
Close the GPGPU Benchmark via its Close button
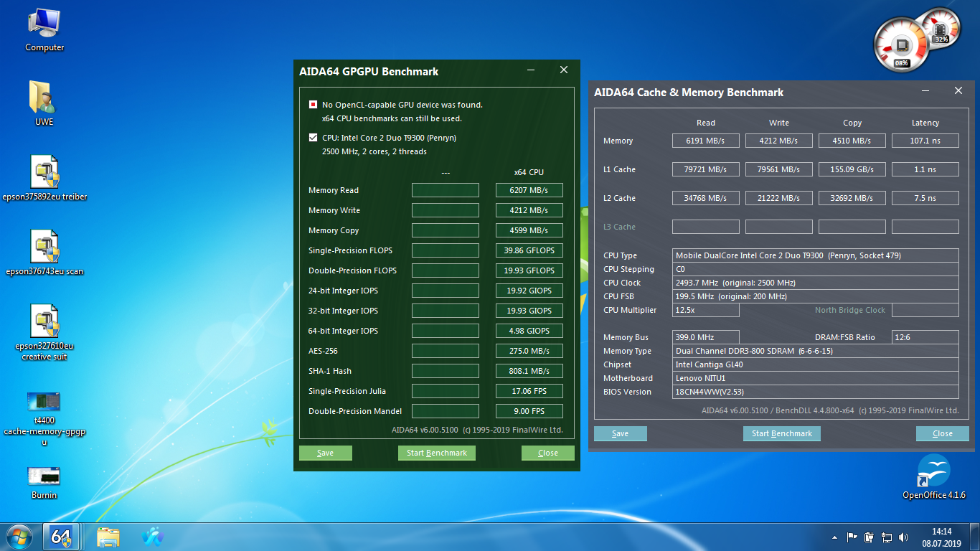(x=547, y=453)
